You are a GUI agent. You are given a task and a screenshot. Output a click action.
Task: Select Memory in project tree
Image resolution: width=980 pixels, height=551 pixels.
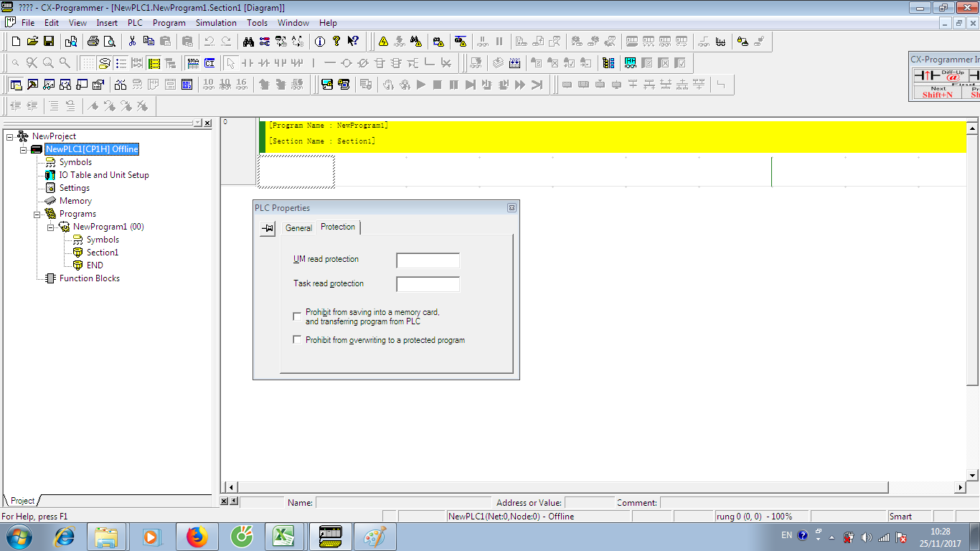tap(75, 201)
